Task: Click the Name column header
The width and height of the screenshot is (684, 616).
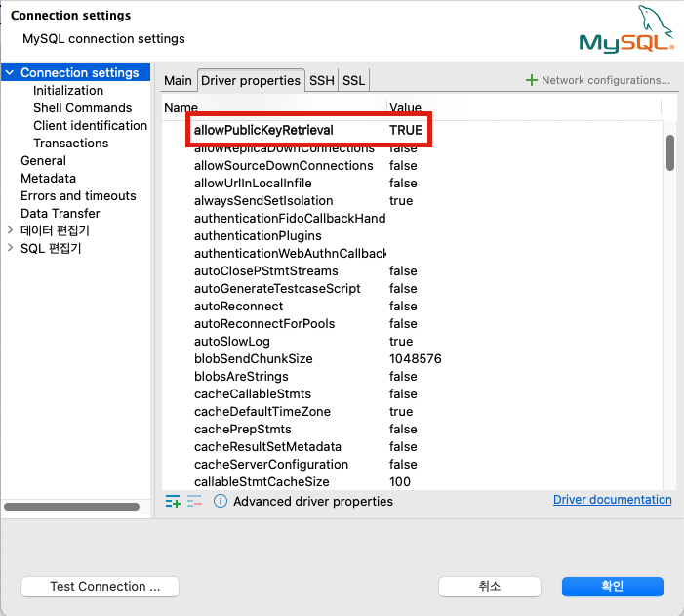Action: pos(181,107)
